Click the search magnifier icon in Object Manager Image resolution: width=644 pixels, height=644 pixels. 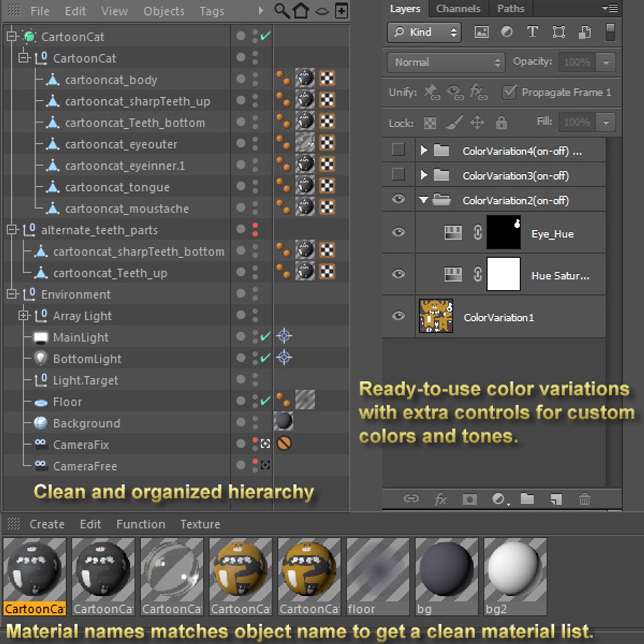281,11
